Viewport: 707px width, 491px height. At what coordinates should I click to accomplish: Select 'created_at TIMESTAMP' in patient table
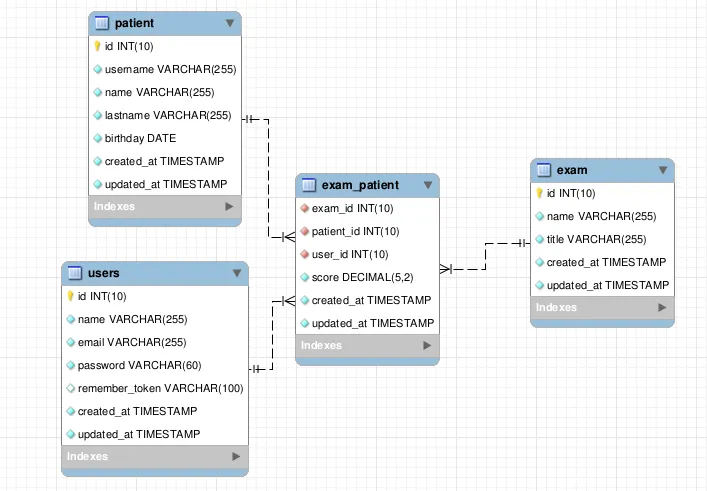tap(165, 161)
